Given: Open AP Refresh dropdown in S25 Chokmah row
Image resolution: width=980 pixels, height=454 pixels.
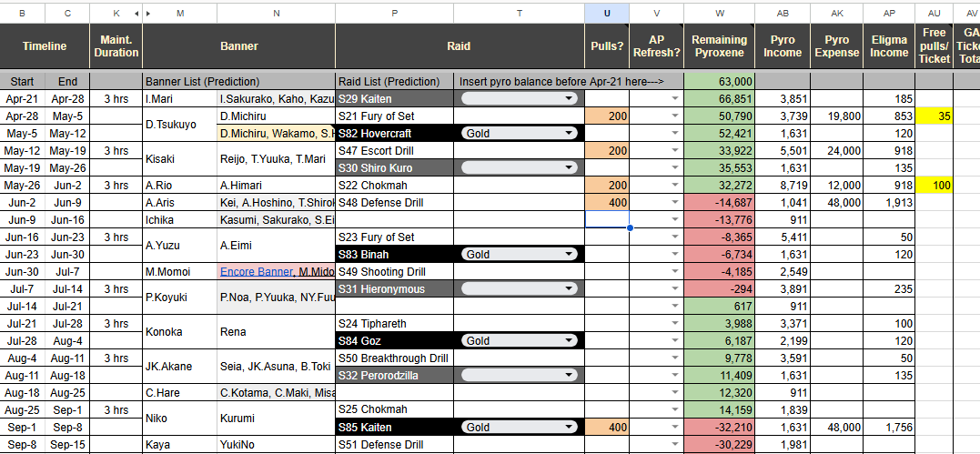Looking at the screenshot, I should [x=674, y=409].
